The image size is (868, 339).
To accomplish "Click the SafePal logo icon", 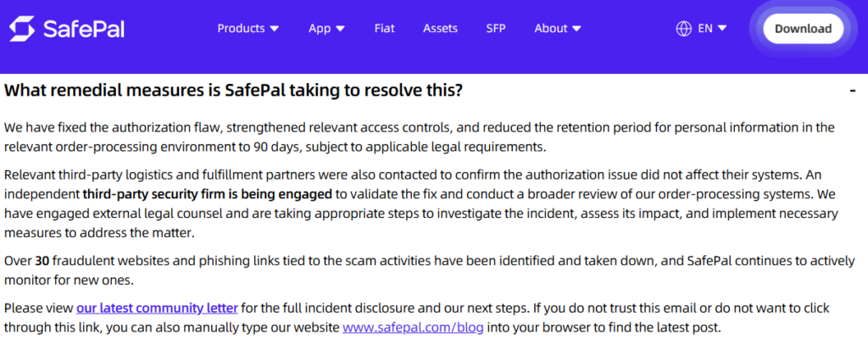I will point(22,29).
